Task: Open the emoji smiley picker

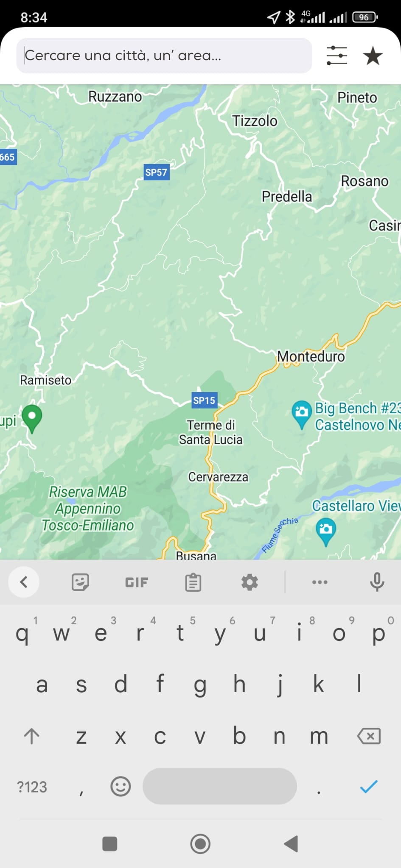Action: click(121, 787)
